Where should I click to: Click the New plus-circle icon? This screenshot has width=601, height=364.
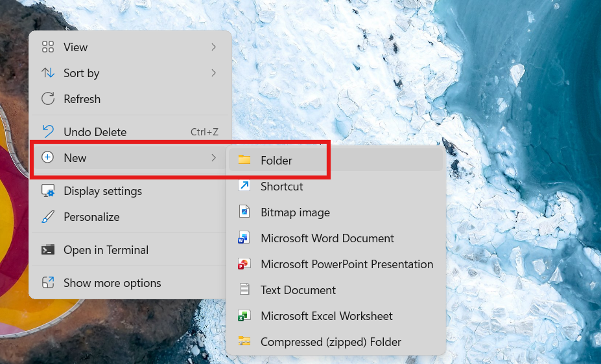pyautogui.click(x=47, y=157)
